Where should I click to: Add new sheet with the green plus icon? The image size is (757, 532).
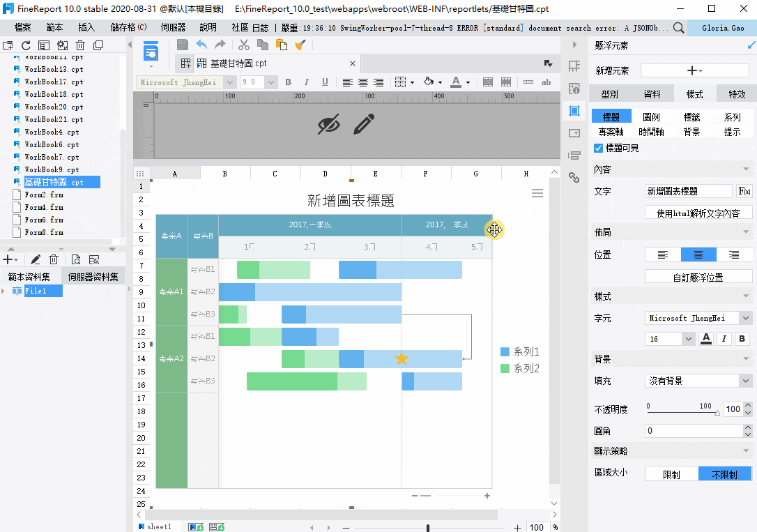[x=196, y=527]
